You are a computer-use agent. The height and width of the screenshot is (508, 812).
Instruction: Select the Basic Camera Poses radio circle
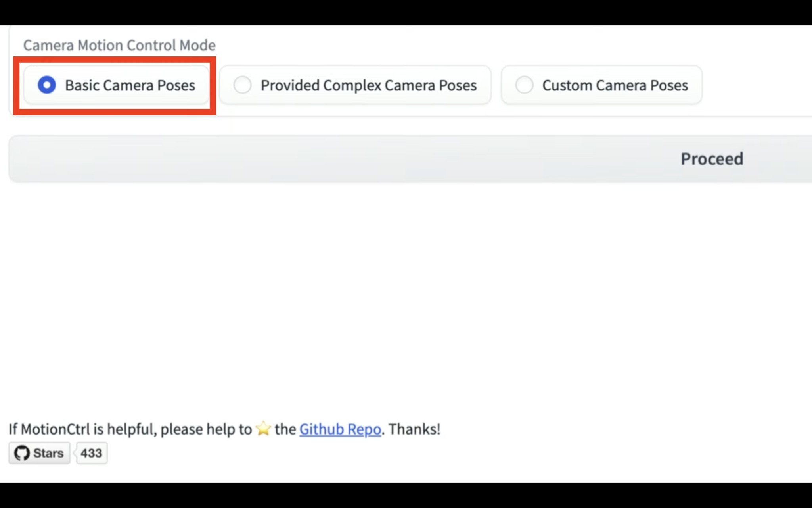pos(47,85)
